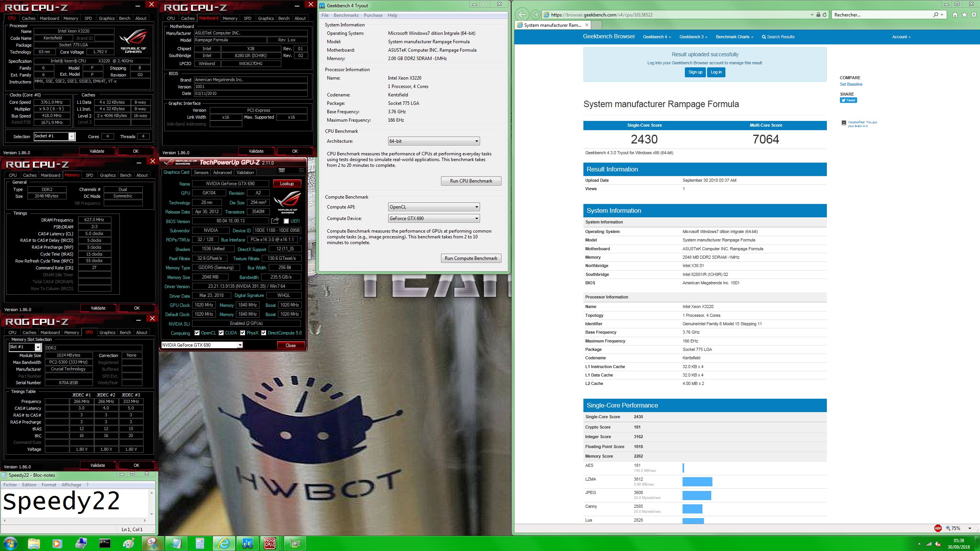Open the 75% zoom level control in IE

click(959, 528)
